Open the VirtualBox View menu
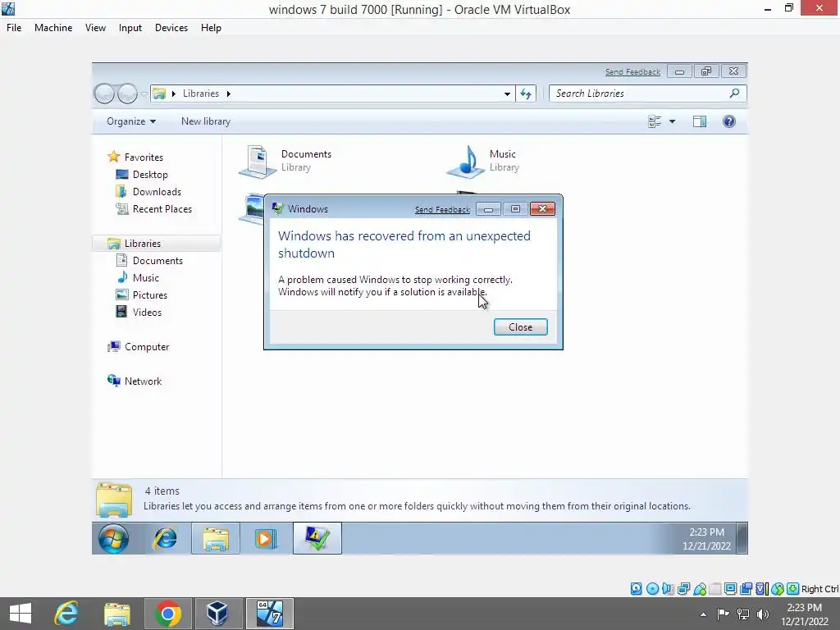Viewport: 840px width, 630px height. [x=95, y=28]
